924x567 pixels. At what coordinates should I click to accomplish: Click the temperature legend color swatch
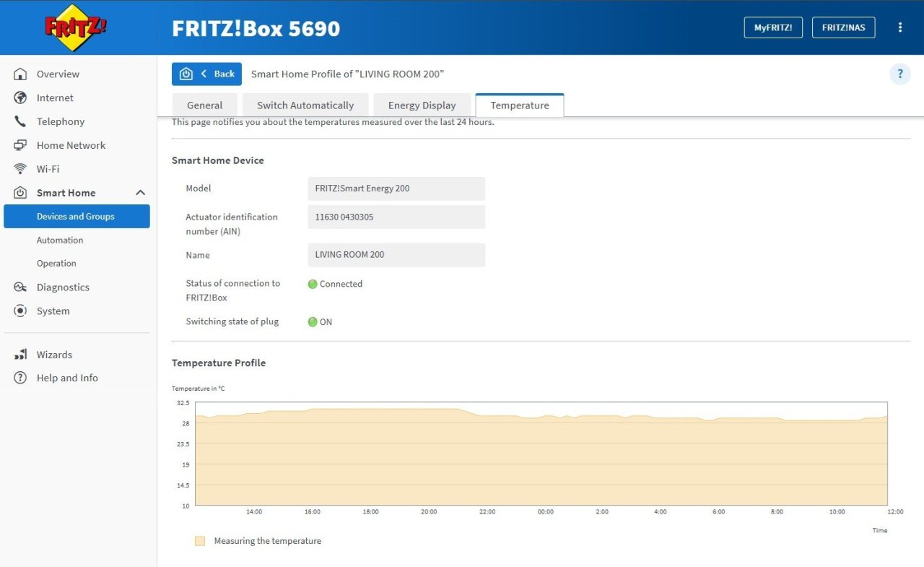(x=200, y=541)
